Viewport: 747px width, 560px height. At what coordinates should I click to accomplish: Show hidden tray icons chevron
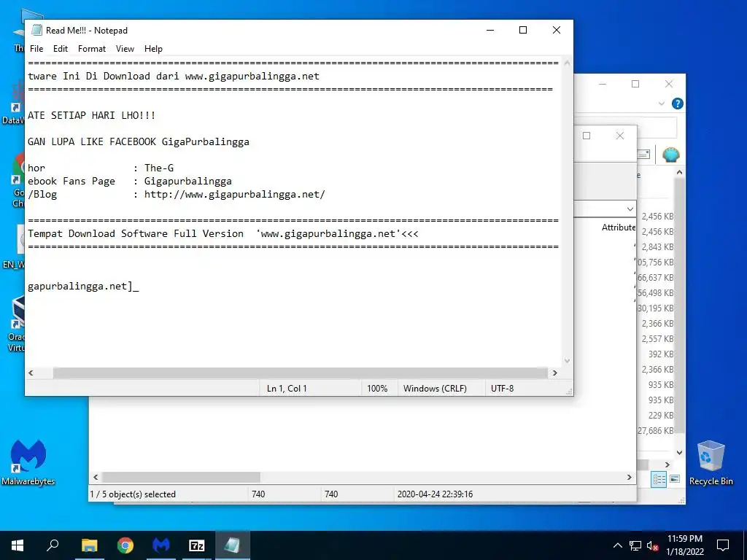pos(617,545)
